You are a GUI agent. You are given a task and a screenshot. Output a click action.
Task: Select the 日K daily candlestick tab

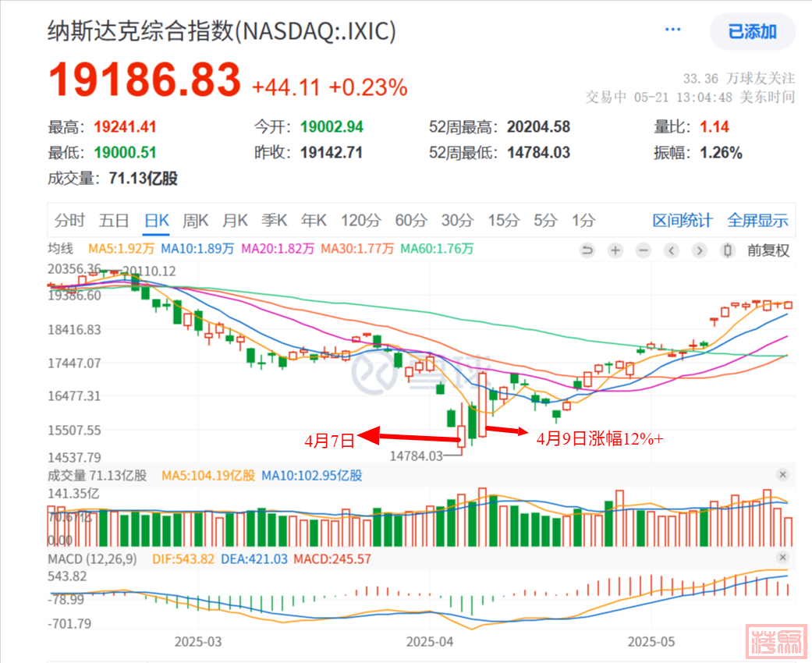(x=156, y=221)
